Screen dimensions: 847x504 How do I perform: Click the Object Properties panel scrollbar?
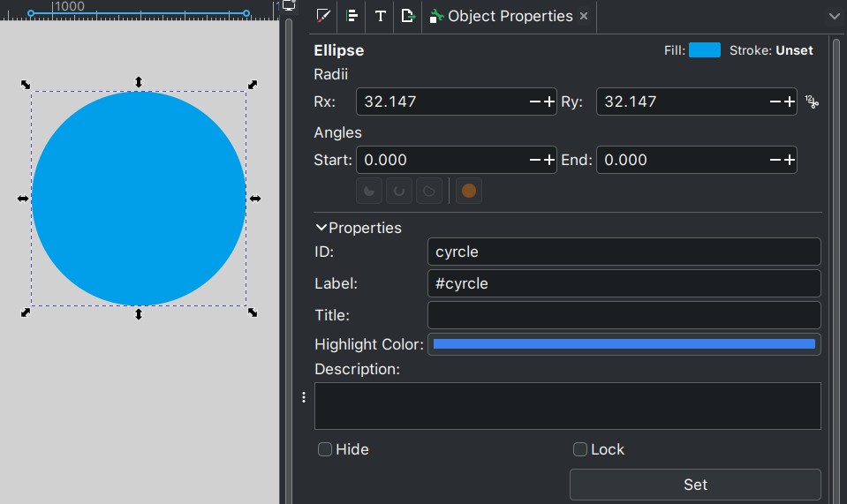tap(836, 270)
